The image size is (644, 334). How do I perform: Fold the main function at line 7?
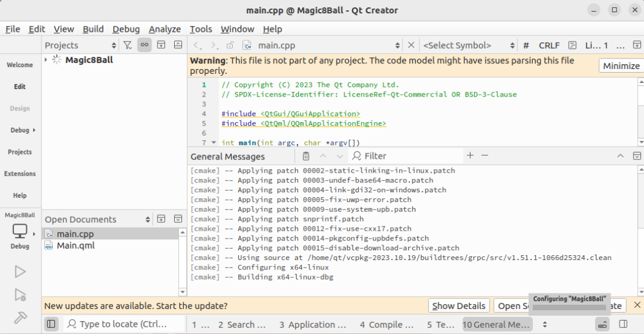(214, 142)
